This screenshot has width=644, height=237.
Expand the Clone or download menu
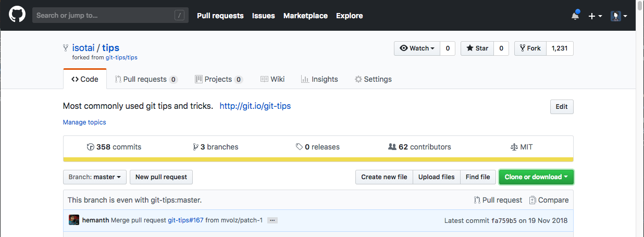click(536, 177)
